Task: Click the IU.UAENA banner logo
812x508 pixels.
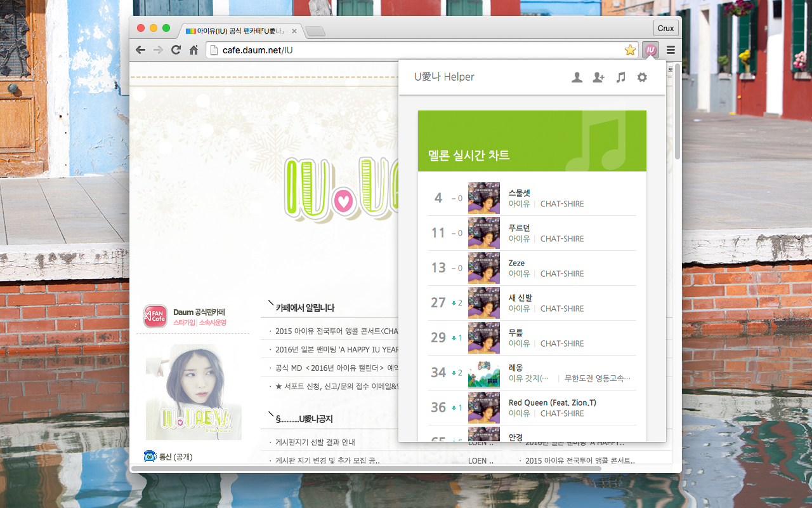Action: (x=341, y=190)
